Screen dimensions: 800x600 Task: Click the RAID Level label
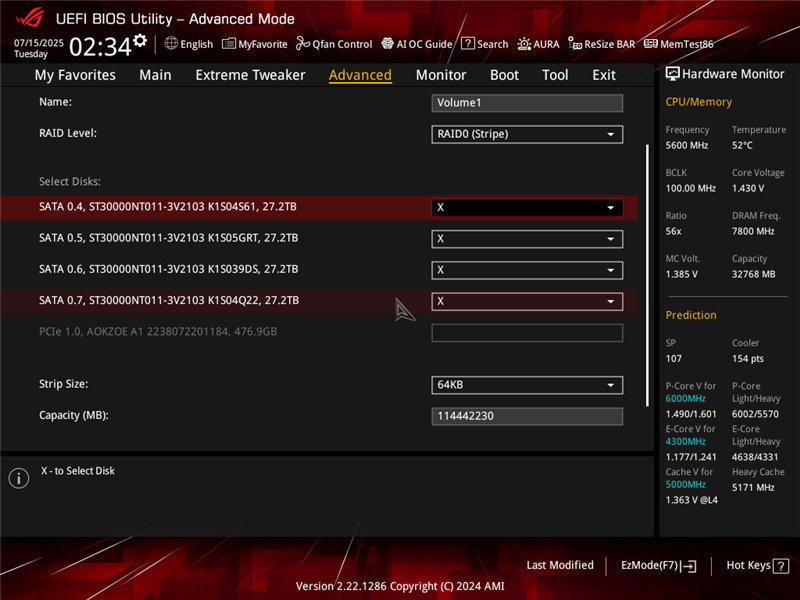click(68, 133)
